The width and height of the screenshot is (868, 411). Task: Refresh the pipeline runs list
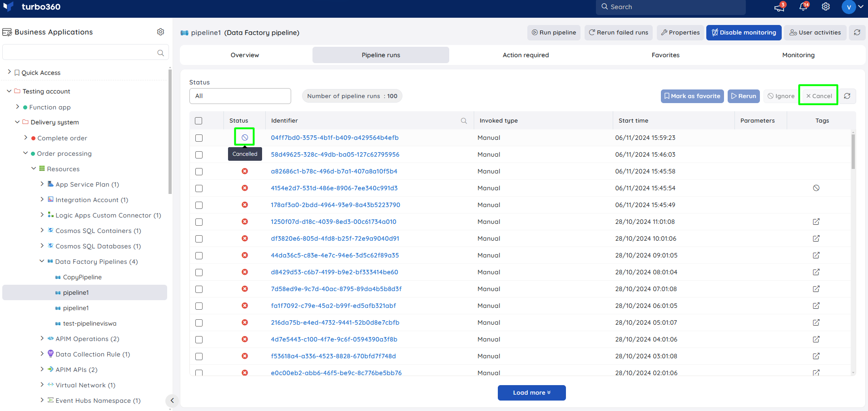click(847, 96)
